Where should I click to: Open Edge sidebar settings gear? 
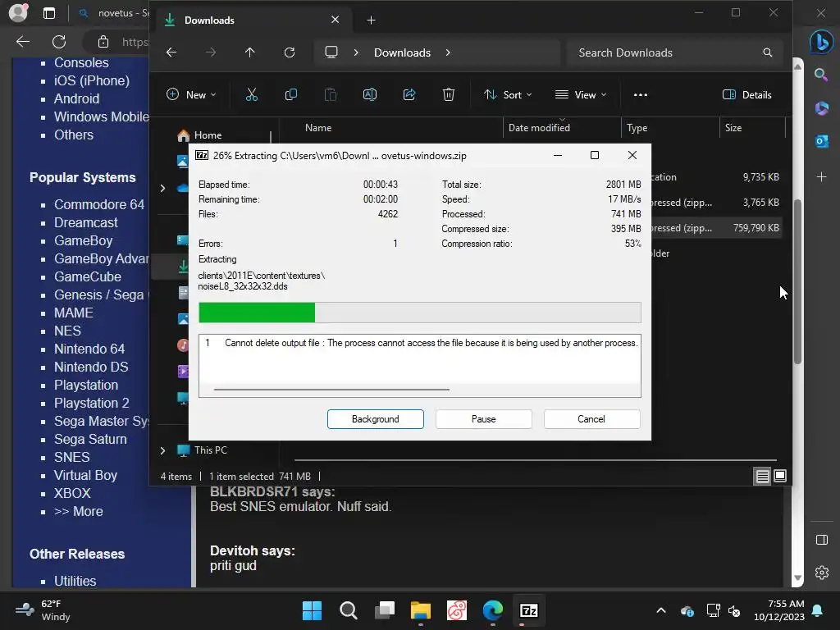coord(822,572)
